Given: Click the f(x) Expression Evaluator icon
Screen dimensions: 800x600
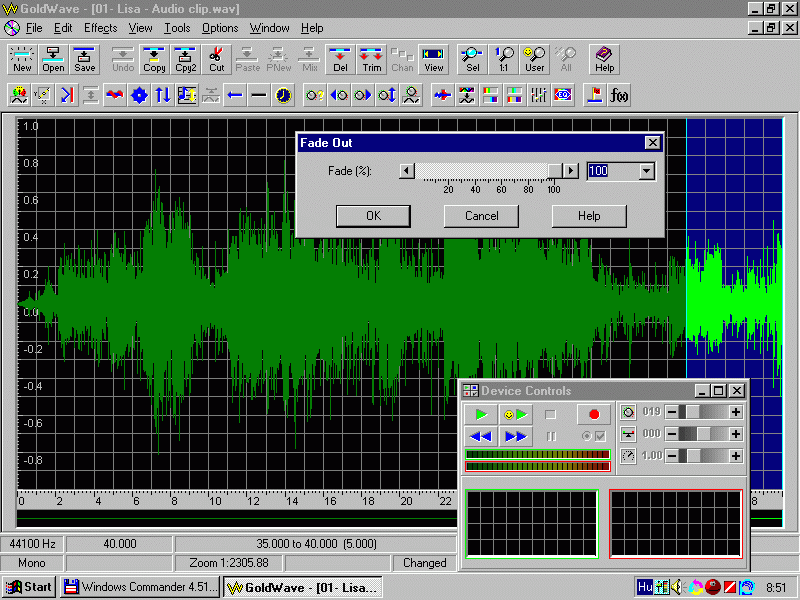Looking at the screenshot, I should point(619,95).
